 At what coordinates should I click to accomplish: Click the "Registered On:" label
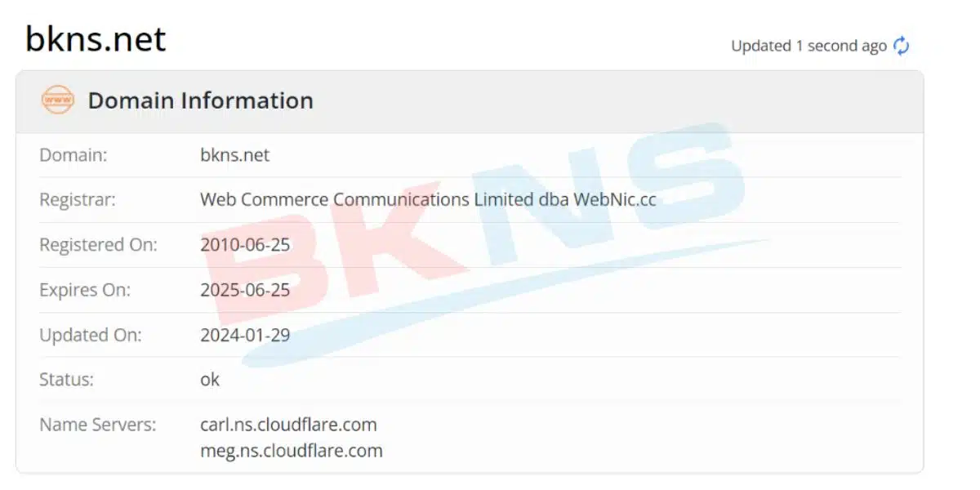coord(98,244)
